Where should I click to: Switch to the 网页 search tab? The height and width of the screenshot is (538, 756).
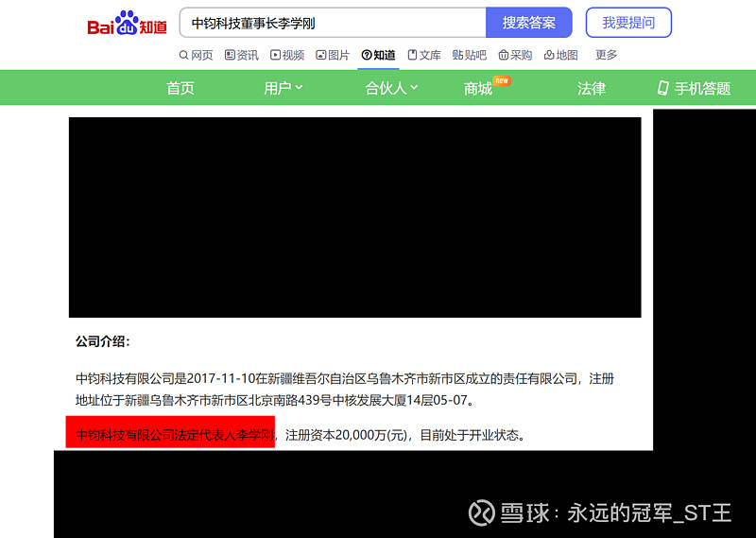(196, 55)
